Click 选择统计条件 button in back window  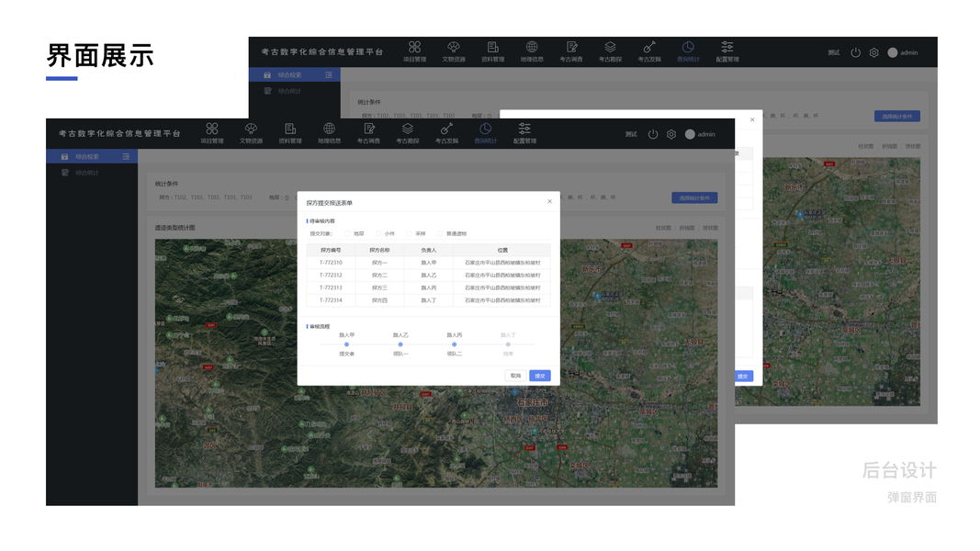tap(896, 117)
